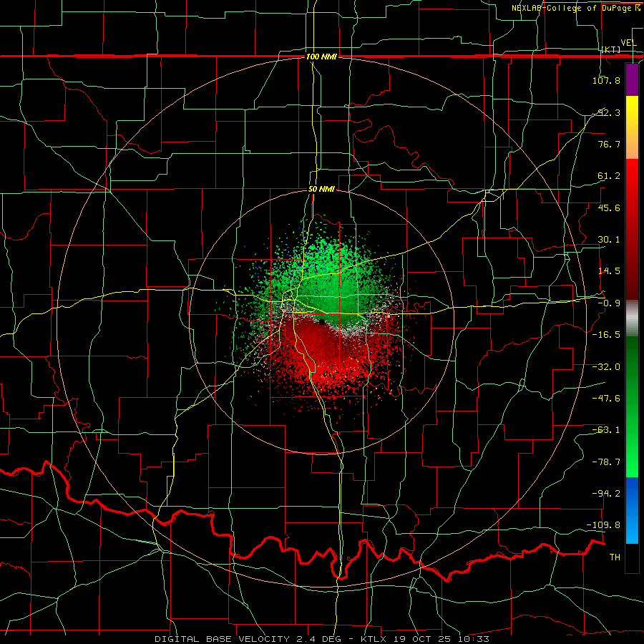Click the 100 NMI range ring label

pos(321,57)
